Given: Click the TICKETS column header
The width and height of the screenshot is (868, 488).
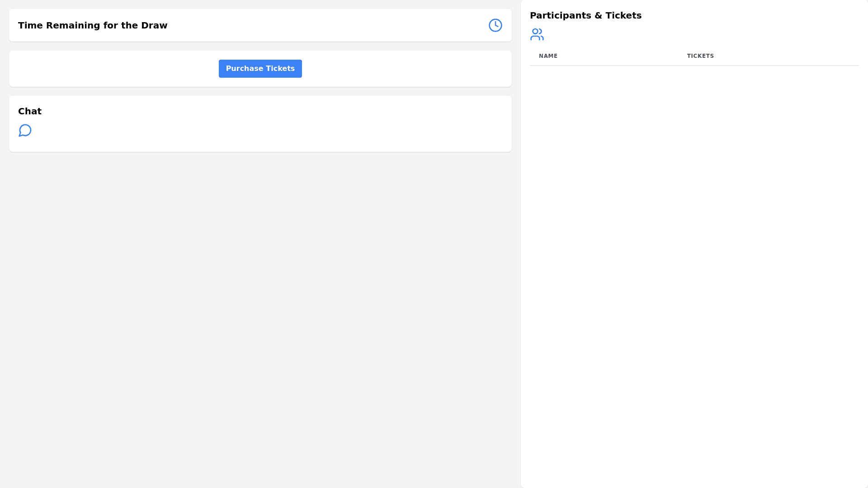Looking at the screenshot, I should click(700, 56).
